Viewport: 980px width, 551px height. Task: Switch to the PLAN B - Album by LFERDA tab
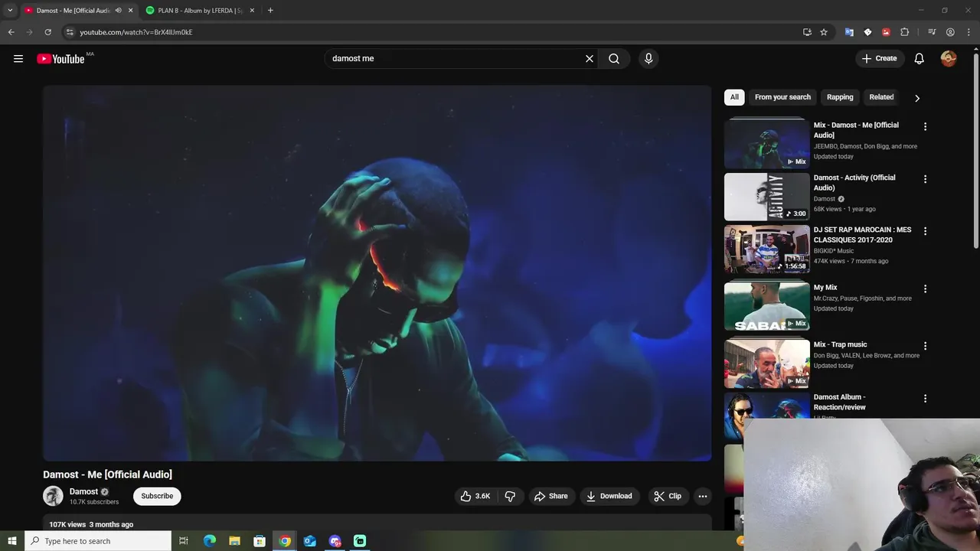point(201,11)
